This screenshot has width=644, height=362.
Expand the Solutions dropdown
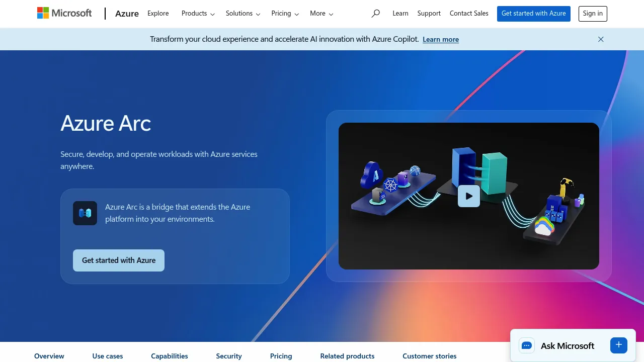click(x=243, y=14)
